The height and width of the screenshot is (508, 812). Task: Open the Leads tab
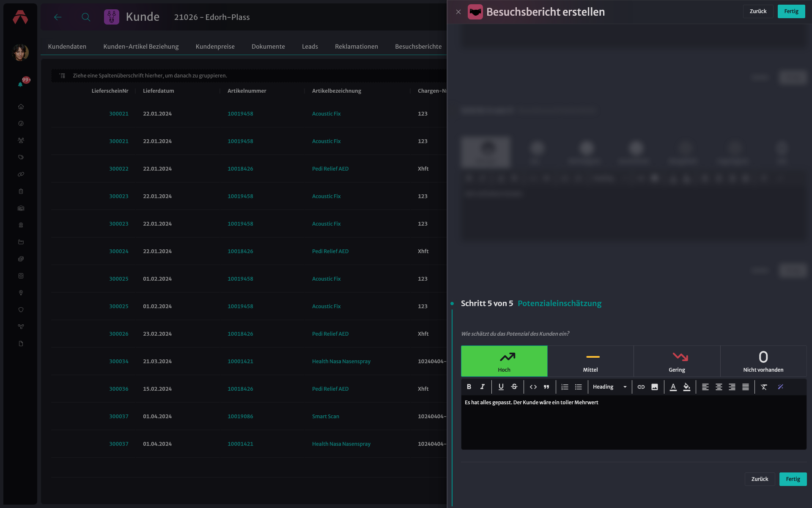click(310, 47)
